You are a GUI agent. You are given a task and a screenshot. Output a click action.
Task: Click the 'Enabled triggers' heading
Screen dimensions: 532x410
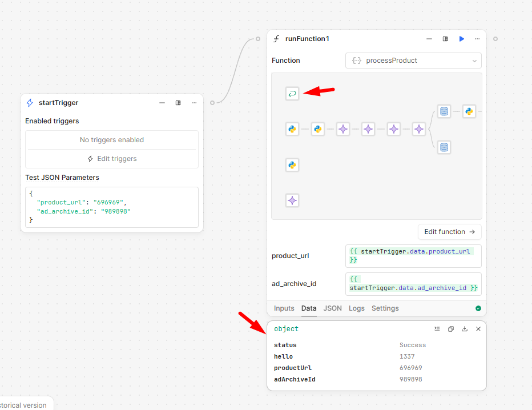click(x=52, y=121)
